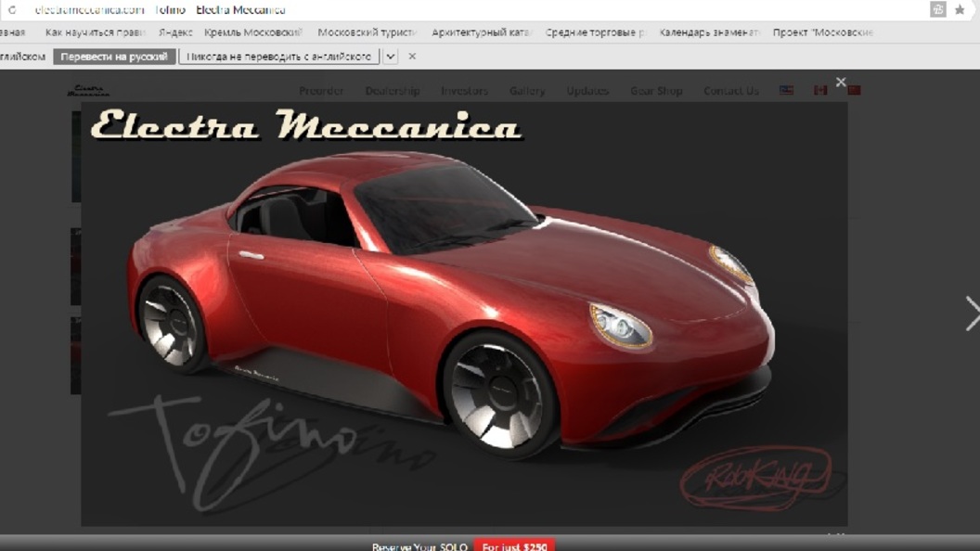Open the Updates menu item

pyautogui.click(x=587, y=91)
